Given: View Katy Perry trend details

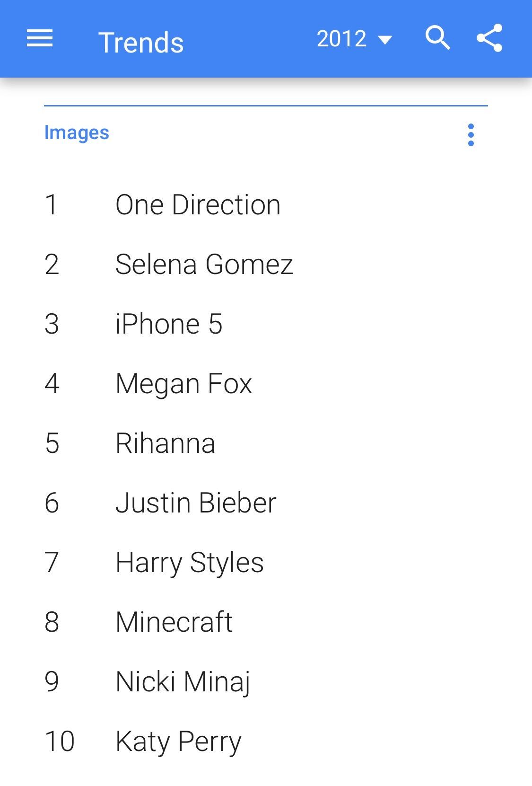Looking at the screenshot, I should (x=178, y=742).
